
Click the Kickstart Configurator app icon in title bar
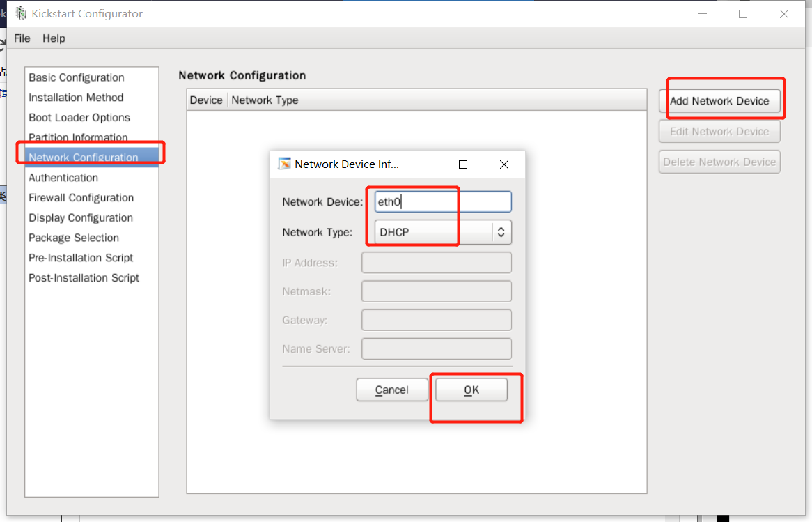21,13
